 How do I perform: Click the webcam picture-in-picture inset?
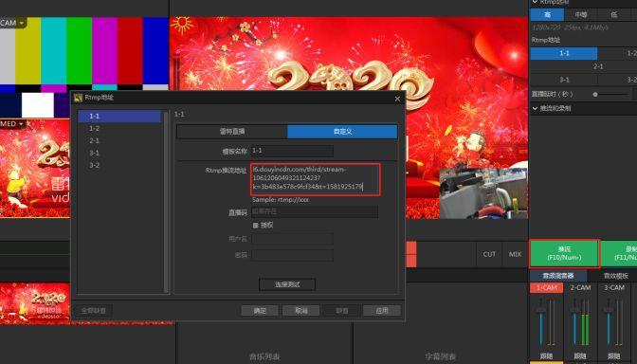[483, 193]
